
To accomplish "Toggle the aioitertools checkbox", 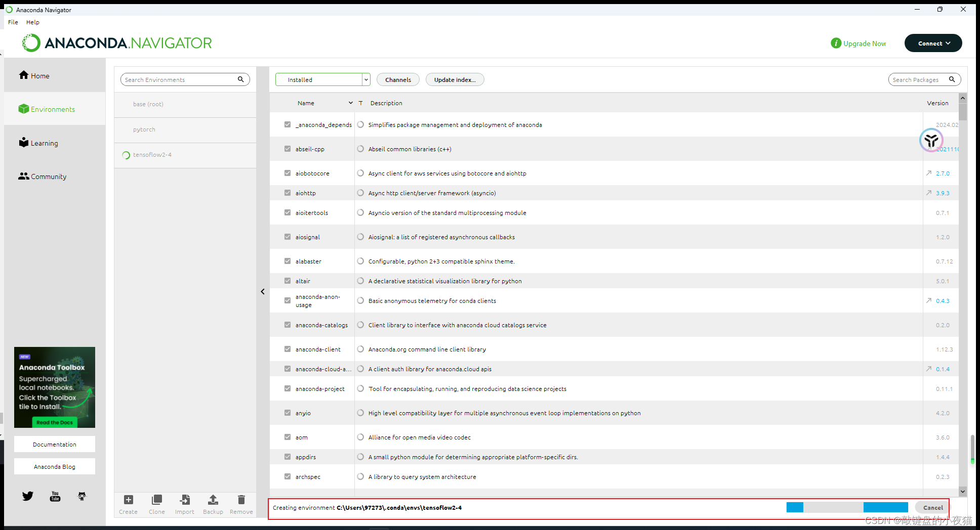I will point(288,212).
